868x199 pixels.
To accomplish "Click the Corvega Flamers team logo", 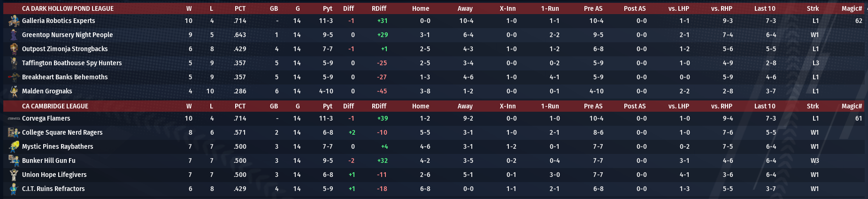I will pyautogui.click(x=14, y=118).
